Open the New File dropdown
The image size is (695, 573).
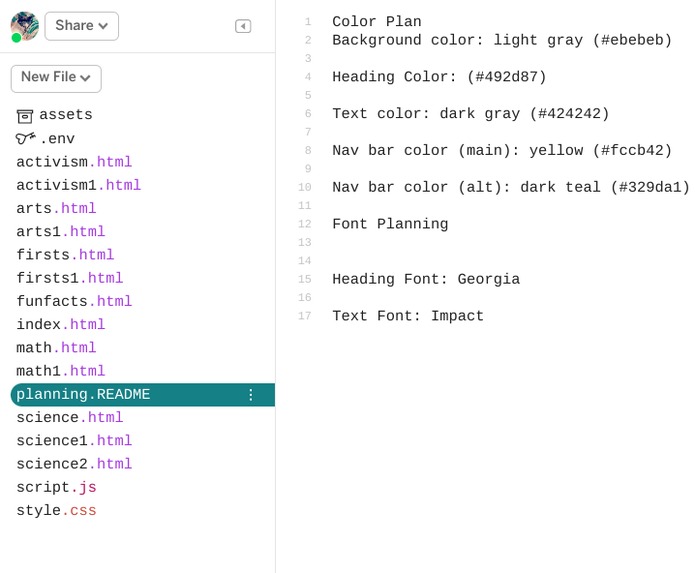click(x=56, y=79)
